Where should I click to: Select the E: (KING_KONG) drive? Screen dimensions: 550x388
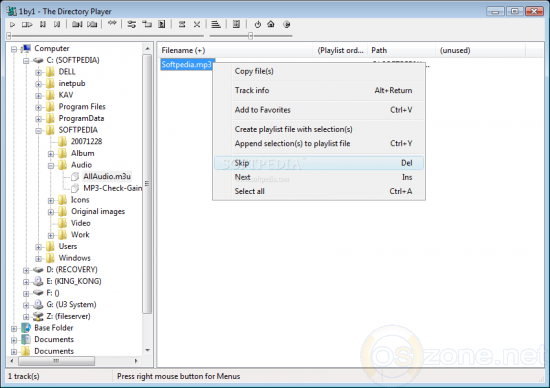click(74, 281)
